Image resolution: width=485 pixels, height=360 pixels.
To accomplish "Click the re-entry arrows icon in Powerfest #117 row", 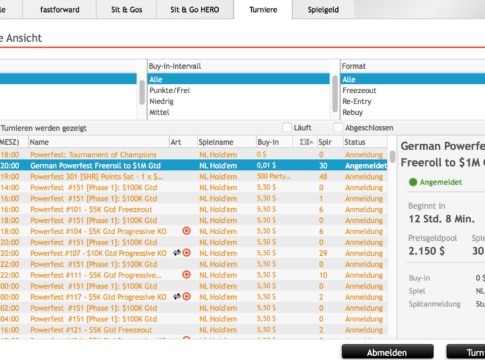I will point(177,297).
